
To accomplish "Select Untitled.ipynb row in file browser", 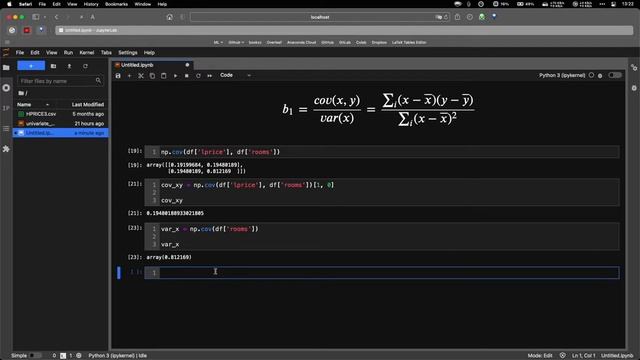I will coord(60,133).
